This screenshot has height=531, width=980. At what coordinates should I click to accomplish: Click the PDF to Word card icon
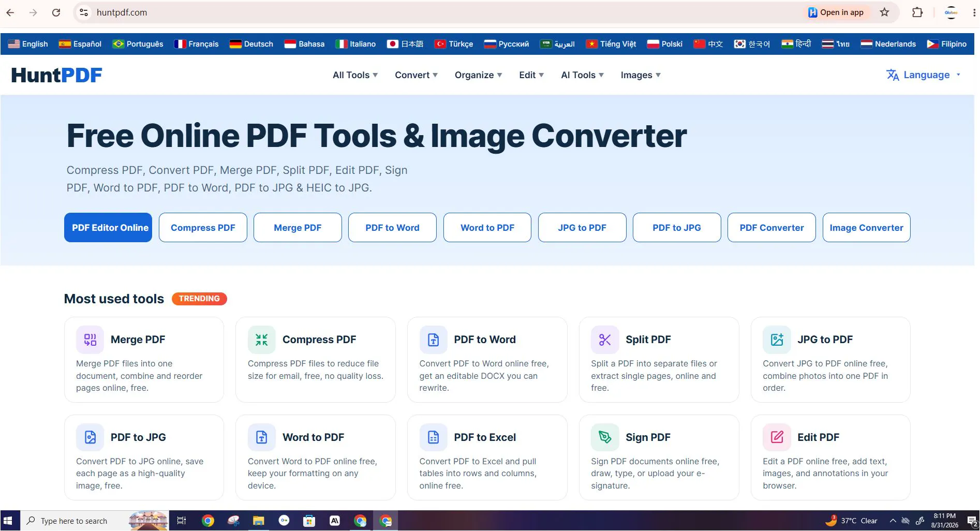point(434,340)
